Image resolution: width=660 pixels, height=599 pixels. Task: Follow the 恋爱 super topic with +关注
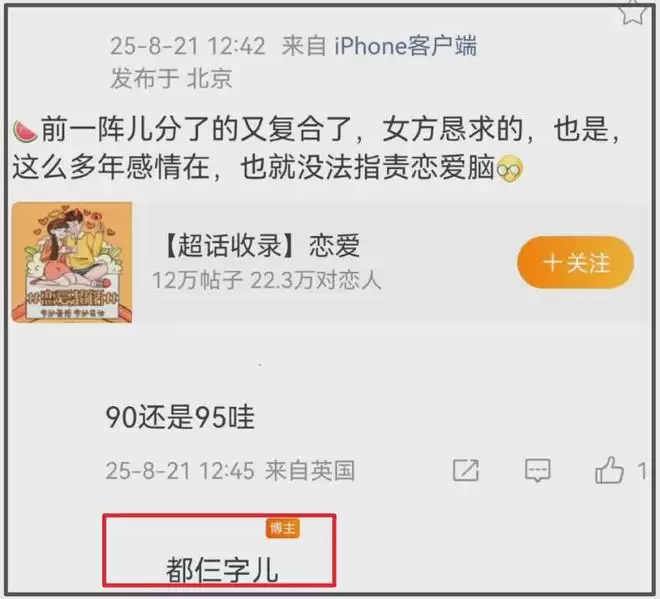pos(575,263)
